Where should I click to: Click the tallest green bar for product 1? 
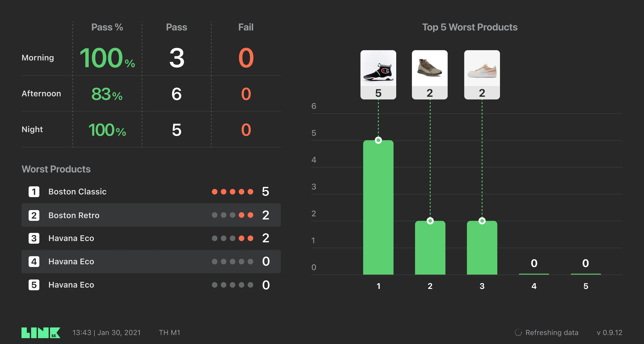[x=378, y=208]
